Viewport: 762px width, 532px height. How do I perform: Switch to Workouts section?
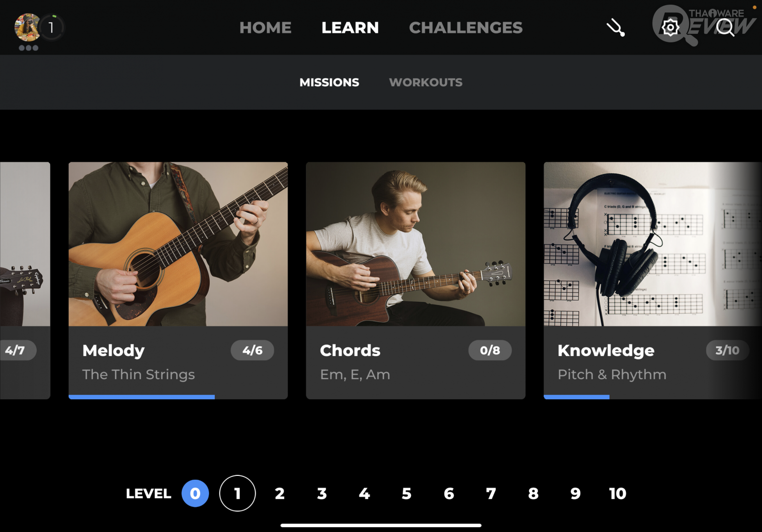[x=425, y=82]
